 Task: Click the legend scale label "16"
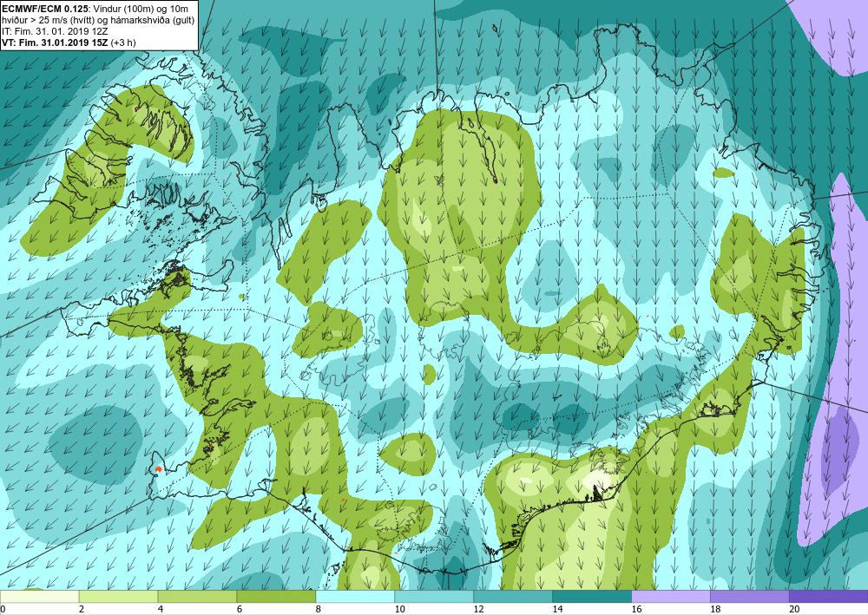(x=636, y=609)
